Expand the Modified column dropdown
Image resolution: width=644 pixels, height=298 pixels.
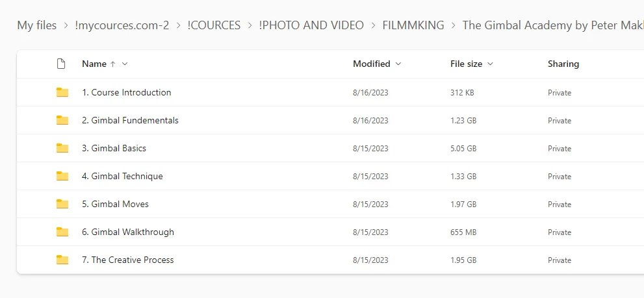(x=398, y=64)
